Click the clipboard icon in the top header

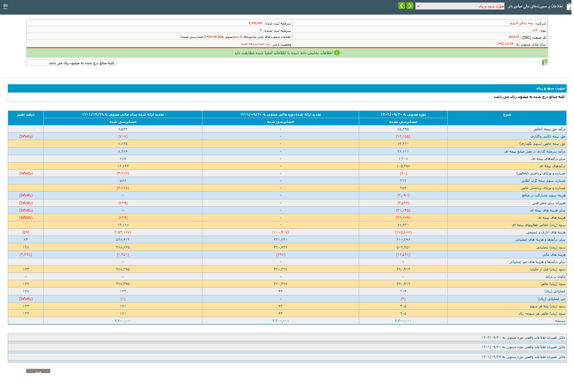click(569, 6)
